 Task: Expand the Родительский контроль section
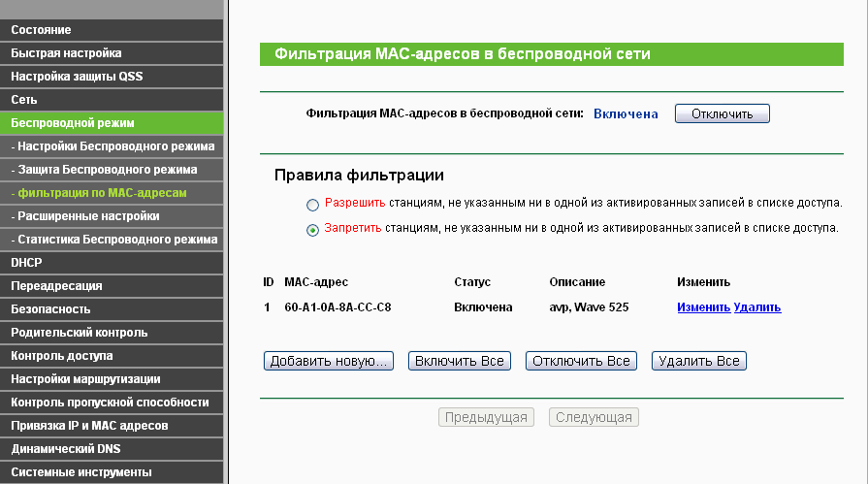click(x=112, y=333)
